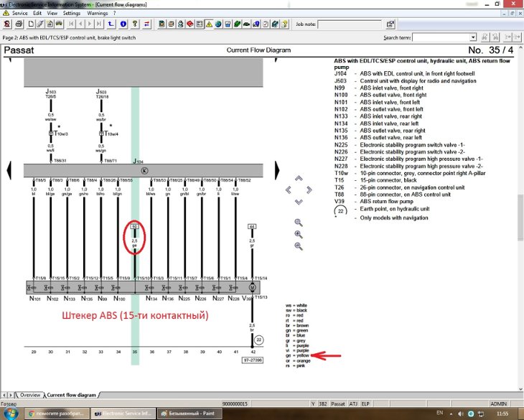Click the job note save icon
This screenshot has width=524, height=420.
pos(390,24)
